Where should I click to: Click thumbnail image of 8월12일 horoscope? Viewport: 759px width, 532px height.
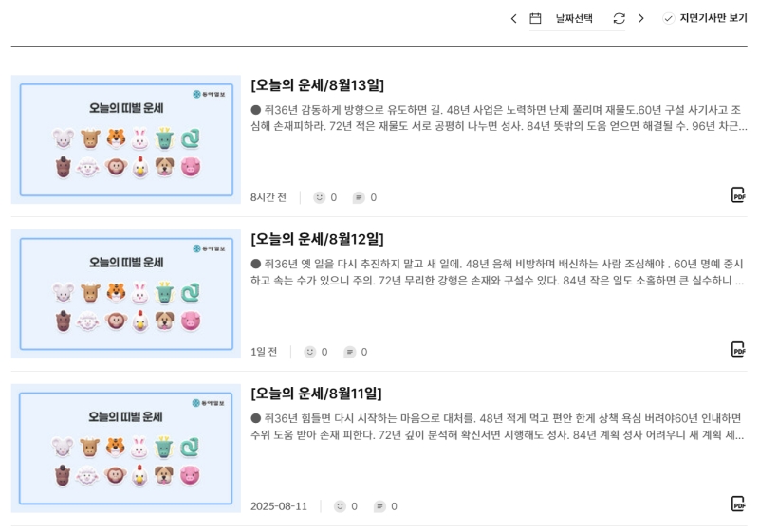126,294
